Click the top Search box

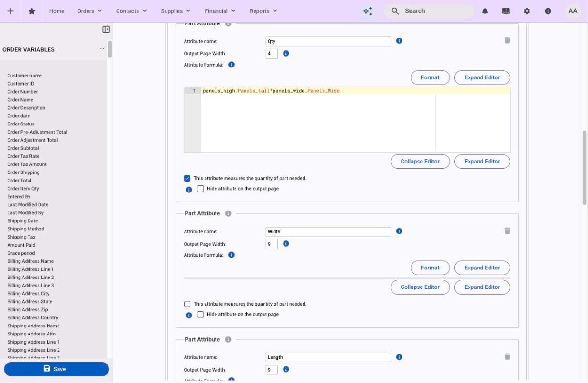click(429, 11)
